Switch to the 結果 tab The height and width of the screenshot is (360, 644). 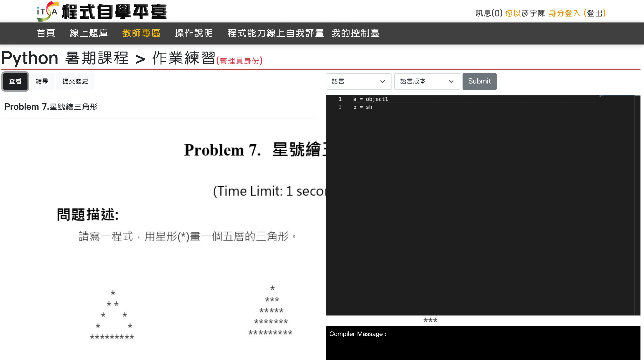point(42,81)
